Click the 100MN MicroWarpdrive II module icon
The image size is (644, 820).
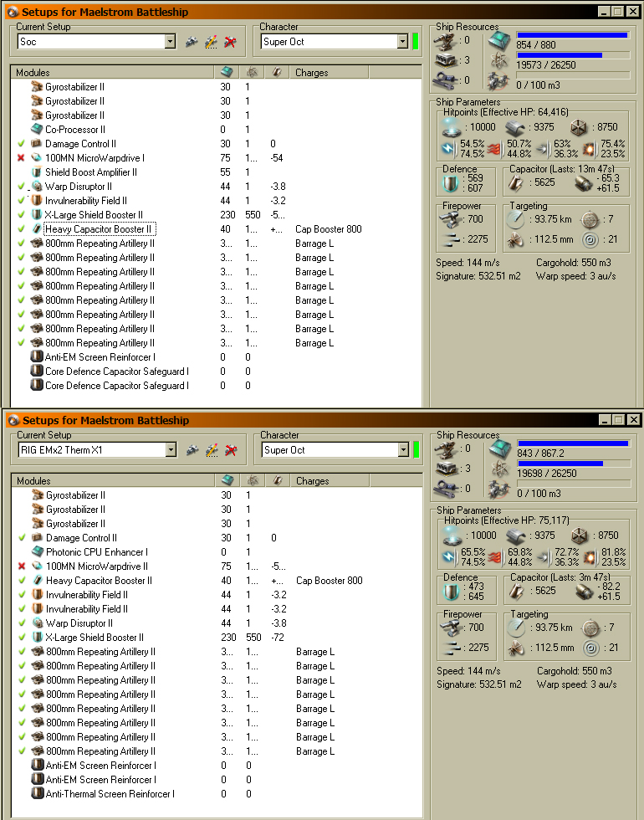(38, 566)
